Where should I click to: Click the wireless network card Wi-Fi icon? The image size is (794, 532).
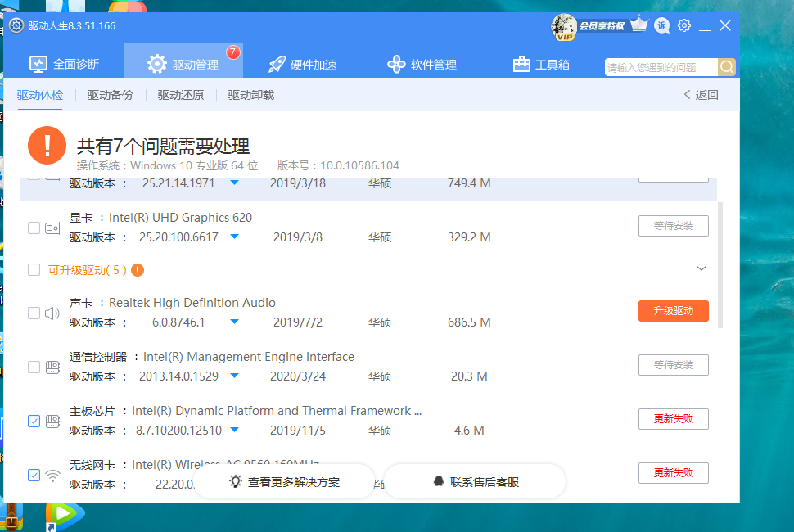coord(52,476)
